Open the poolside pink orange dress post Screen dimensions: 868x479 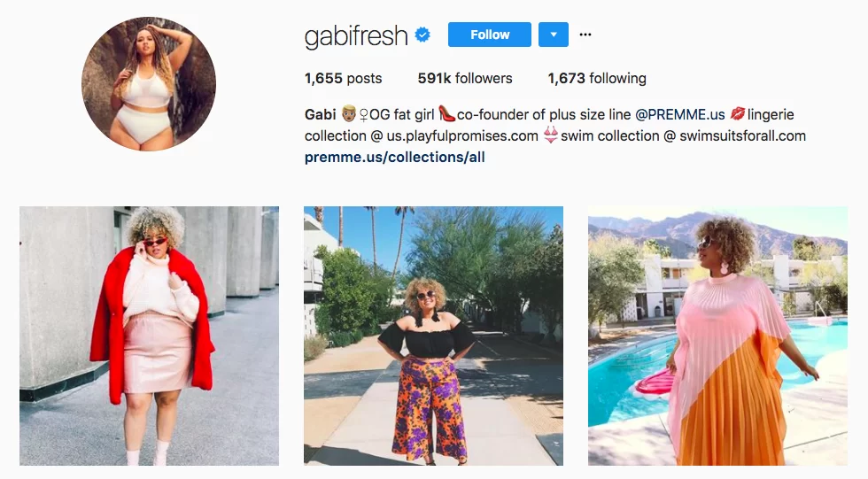717,336
